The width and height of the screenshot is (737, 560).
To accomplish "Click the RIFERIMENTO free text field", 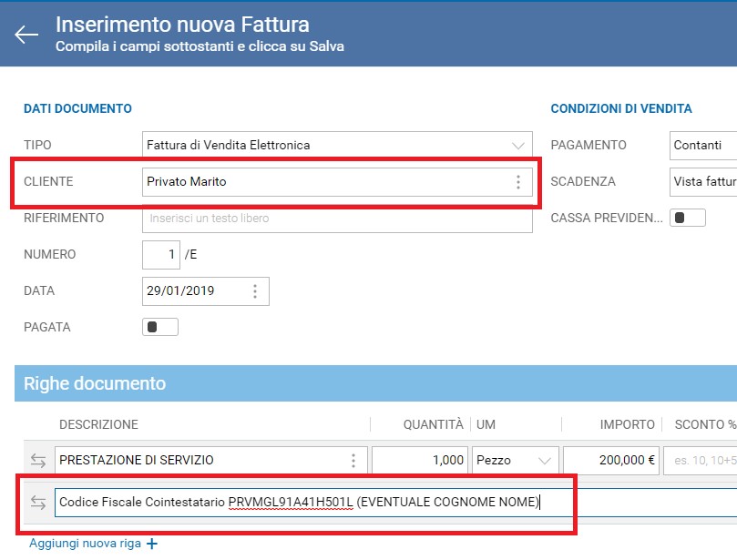I will (337, 219).
